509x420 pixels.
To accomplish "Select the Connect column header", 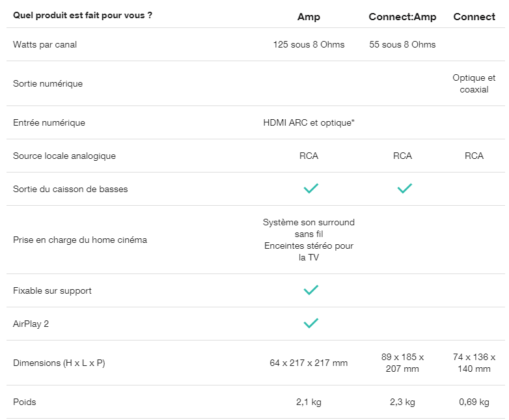I will pos(474,16).
